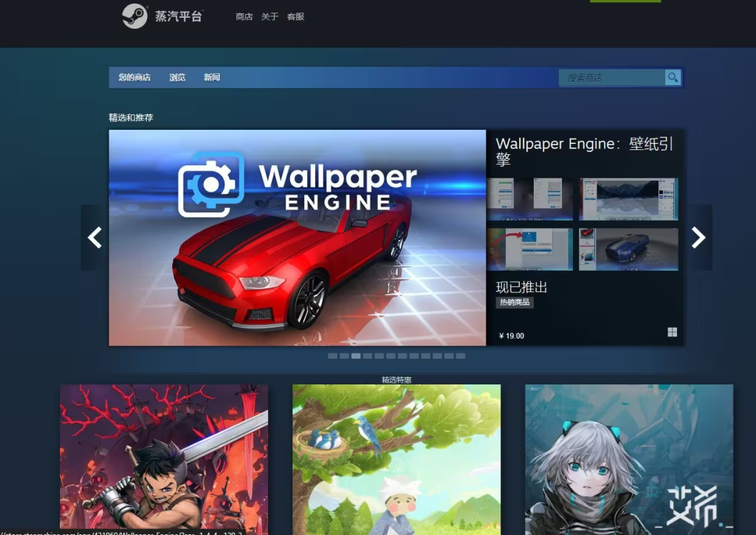
Task: Go to previous carousel item with left arrow
Action: [x=94, y=238]
